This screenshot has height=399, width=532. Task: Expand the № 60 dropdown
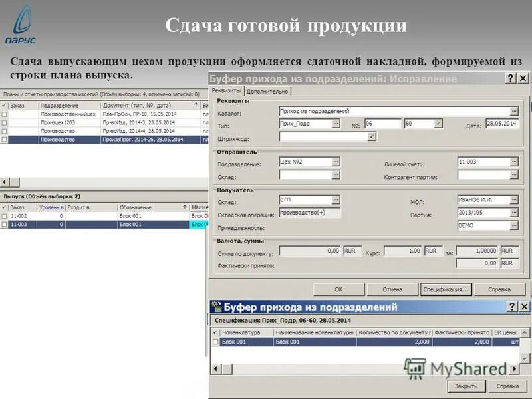(x=438, y=123)
